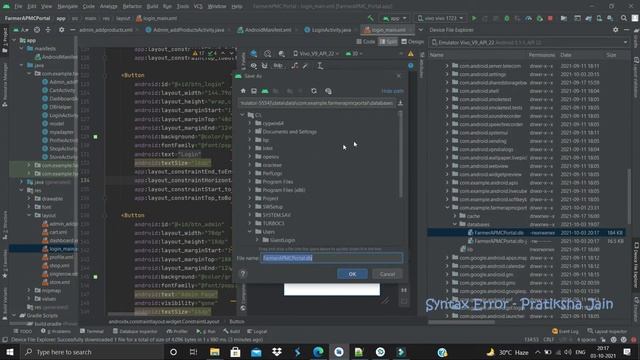Open Project panel options gear
Screen dimensions: 640x360
click(x=62, y=30)
